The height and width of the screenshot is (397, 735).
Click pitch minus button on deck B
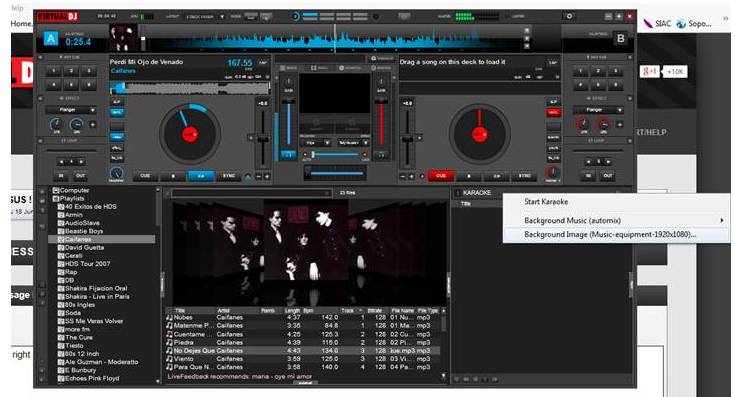click(x=403, y=176)
